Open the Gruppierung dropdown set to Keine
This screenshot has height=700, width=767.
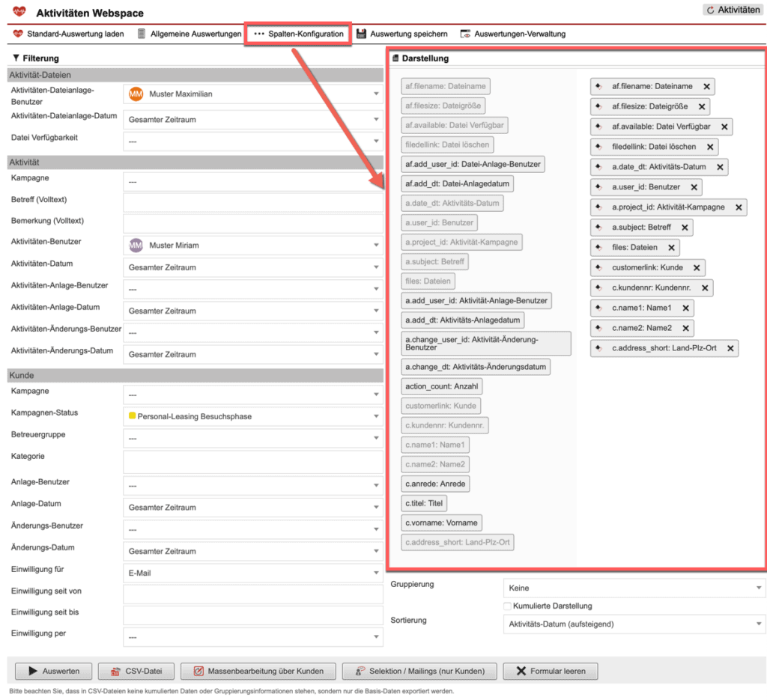pos(633,588)
